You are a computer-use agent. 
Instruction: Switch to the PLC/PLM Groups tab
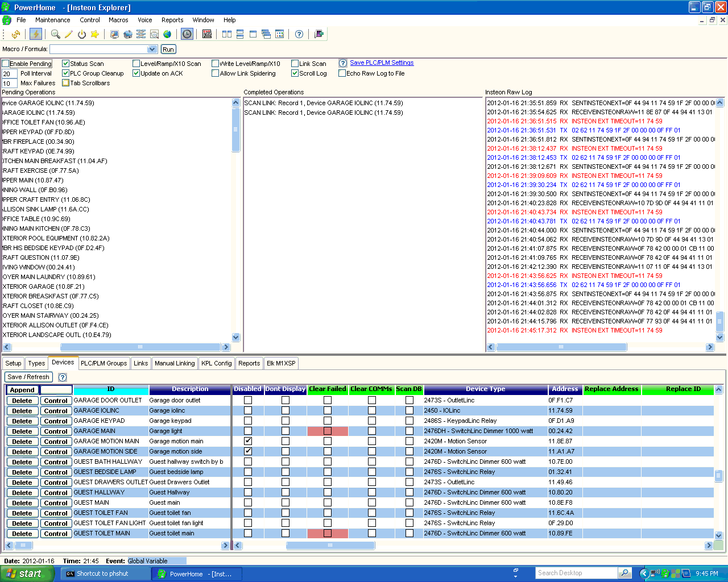click(x=104, y=363)
